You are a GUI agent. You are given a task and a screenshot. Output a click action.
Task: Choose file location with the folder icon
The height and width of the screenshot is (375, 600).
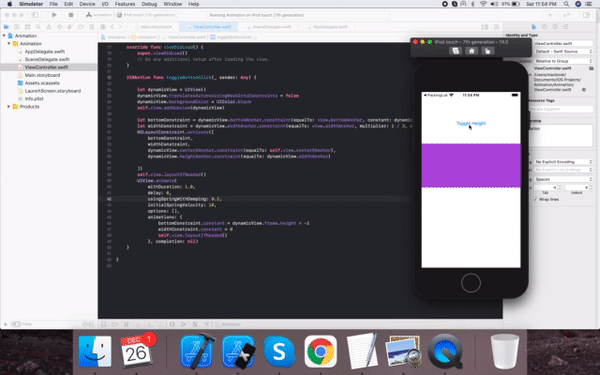click(591, 68)
